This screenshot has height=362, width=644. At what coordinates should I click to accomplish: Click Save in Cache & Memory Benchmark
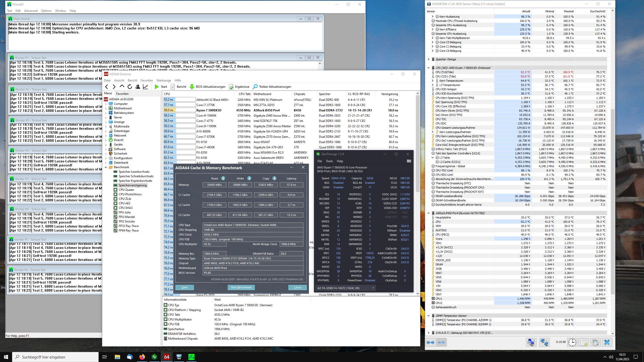point(184,287)
